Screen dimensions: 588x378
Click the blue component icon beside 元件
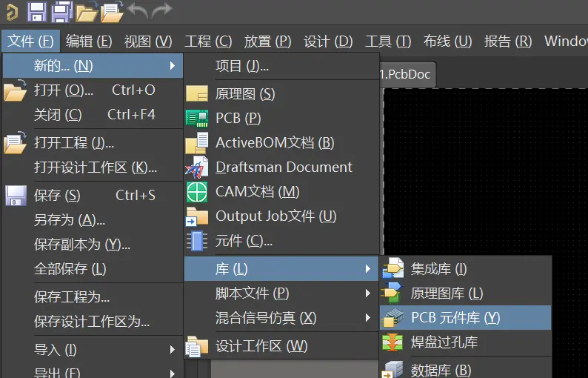197,241
